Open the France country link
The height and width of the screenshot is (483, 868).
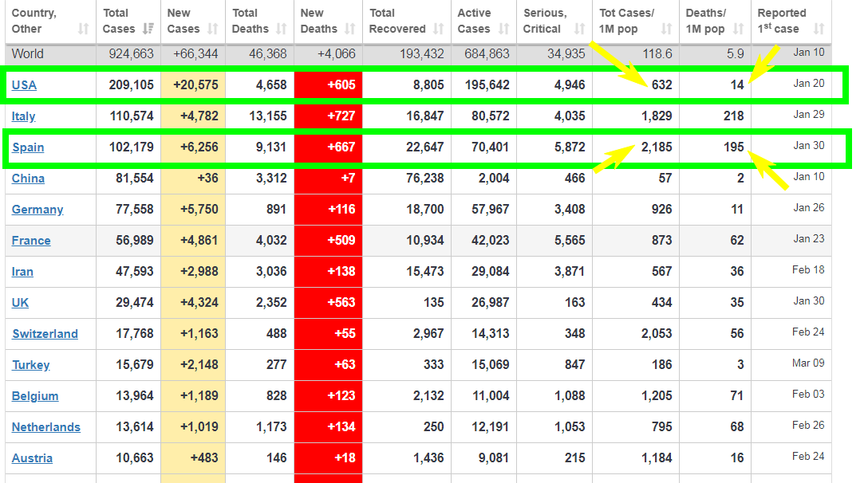[31, 241]
